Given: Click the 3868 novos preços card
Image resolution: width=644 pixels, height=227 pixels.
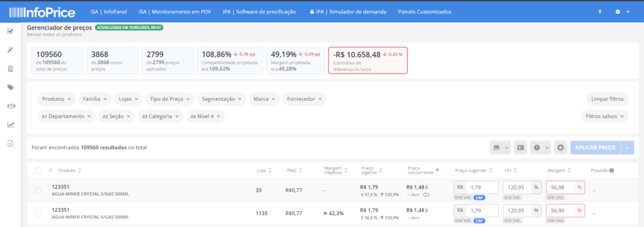Looking at the screenshot, I should point(113,60).
